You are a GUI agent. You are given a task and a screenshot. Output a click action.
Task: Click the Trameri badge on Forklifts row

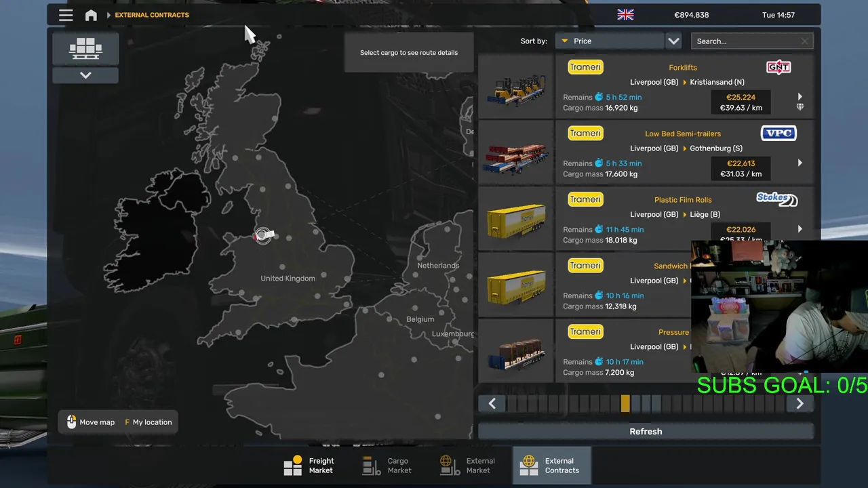click(585, 67)
